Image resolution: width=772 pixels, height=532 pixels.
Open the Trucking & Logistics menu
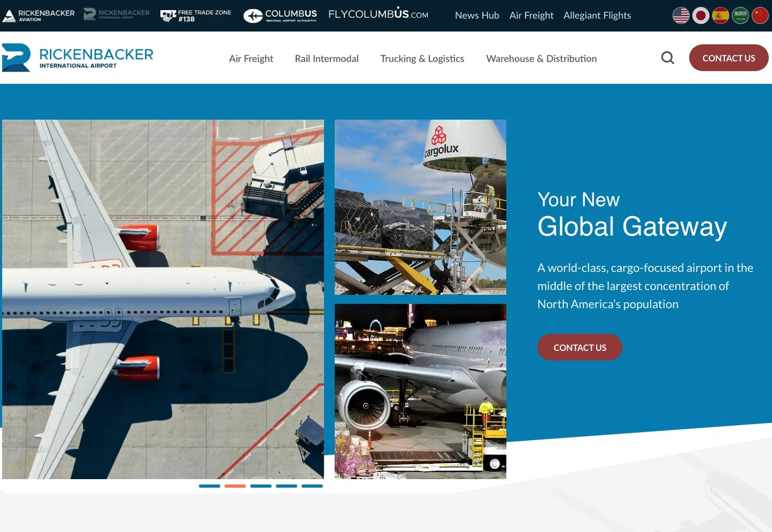click(422, 58)
